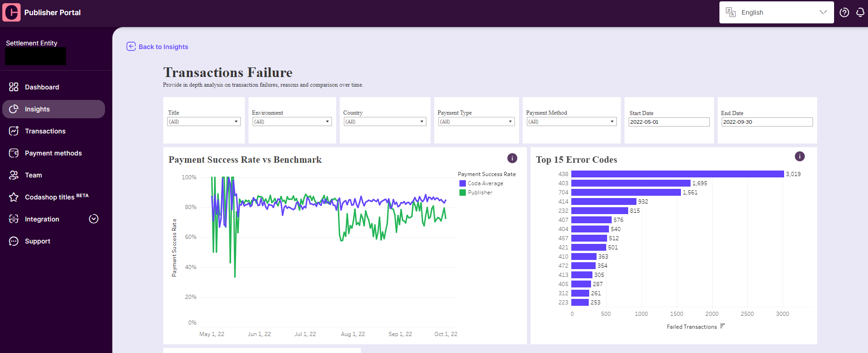Open the help question mark icon
The image size is (868, 353).
click(844, 12)
